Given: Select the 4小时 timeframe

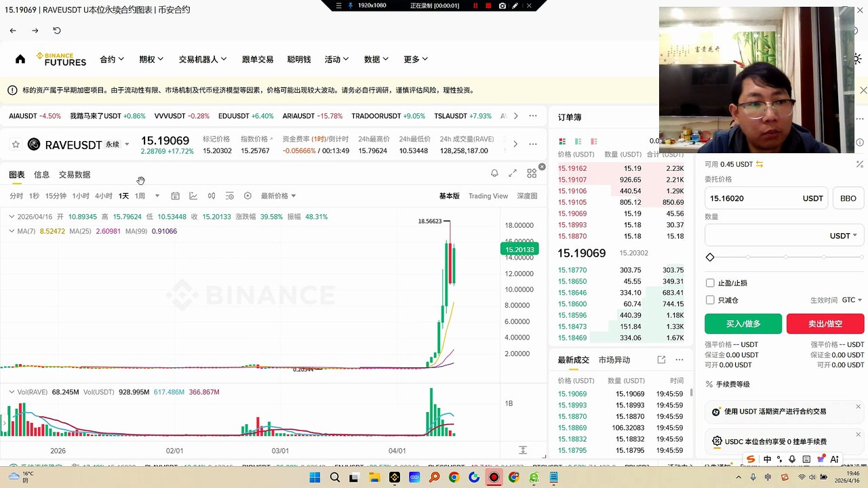Looking at the screenshot, I should [x=104, y=196].
